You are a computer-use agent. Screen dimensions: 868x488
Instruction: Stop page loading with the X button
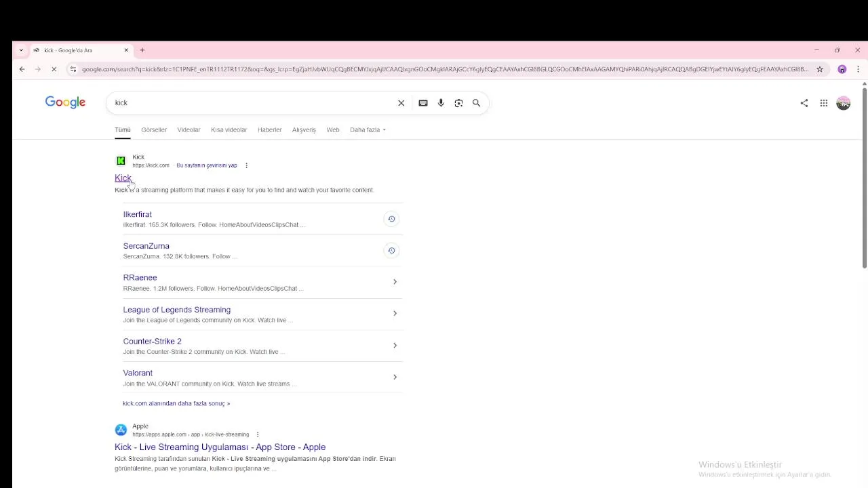point(54,69)
